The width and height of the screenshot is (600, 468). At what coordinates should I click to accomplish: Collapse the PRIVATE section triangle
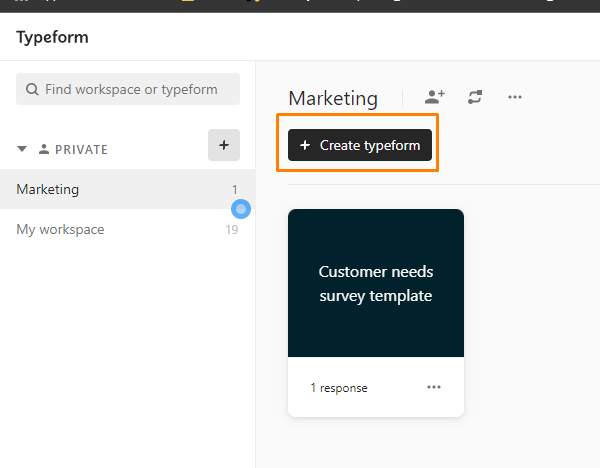click(x=22, y=149)
